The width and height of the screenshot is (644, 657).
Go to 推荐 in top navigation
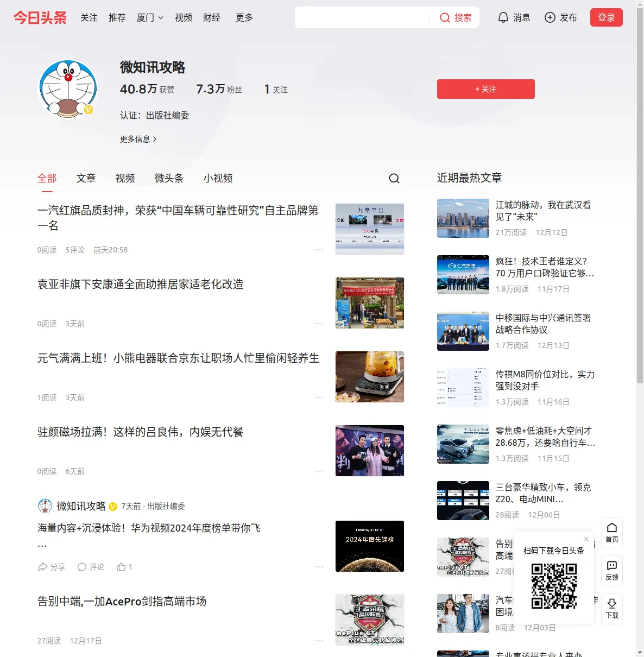pyautogui.click(x=117, y=18)
